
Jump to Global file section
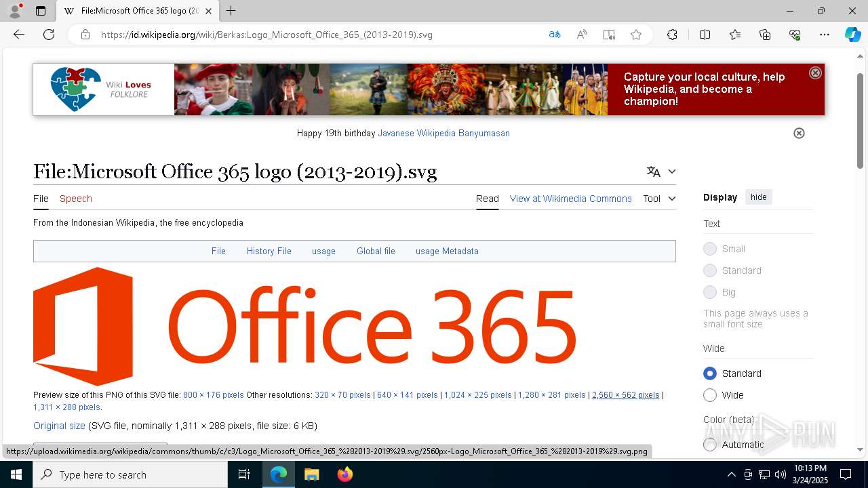tap(376, 251)
